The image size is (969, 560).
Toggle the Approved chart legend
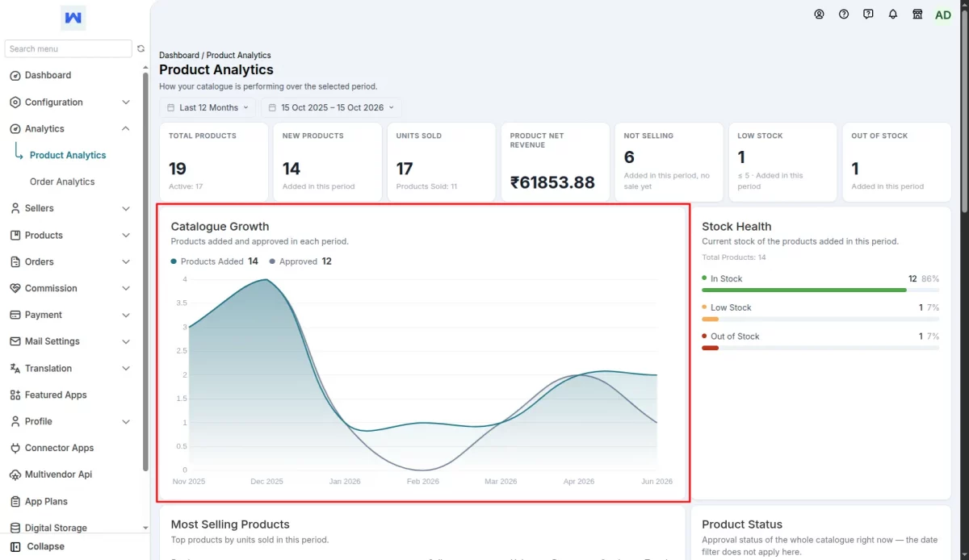tap(300, 261)
